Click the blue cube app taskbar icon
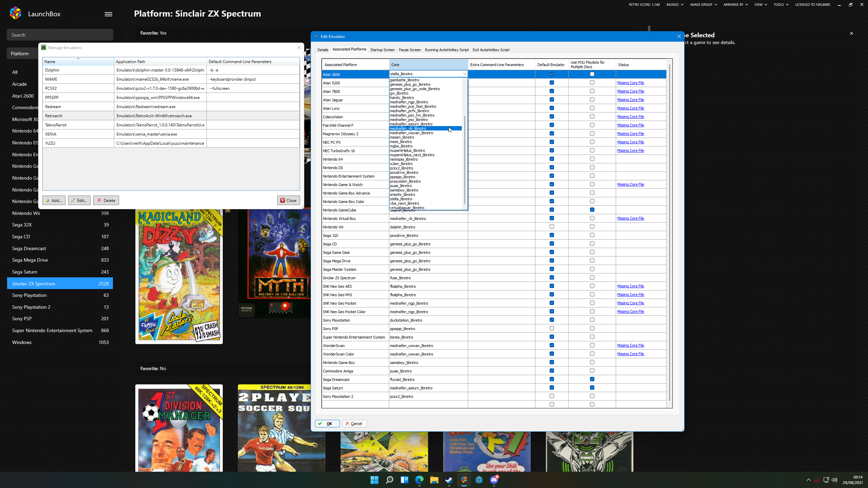868x488 pixels. (x=479, y=480)
